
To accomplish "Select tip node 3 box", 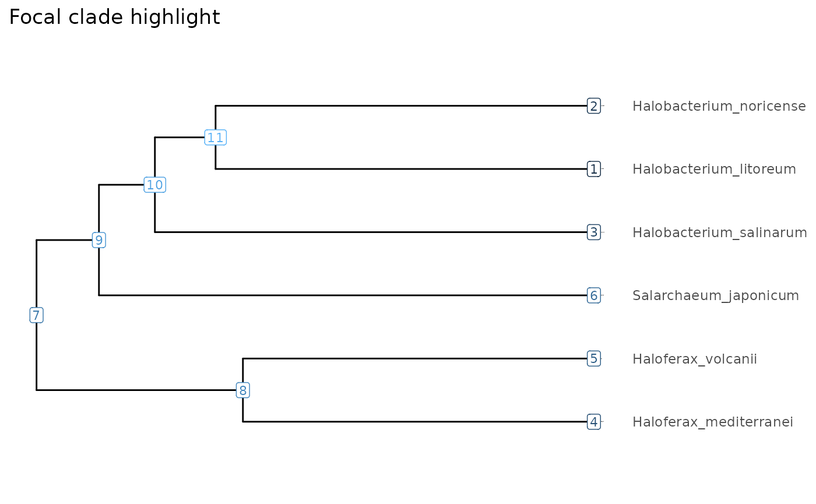I will (x=594, y=232).
